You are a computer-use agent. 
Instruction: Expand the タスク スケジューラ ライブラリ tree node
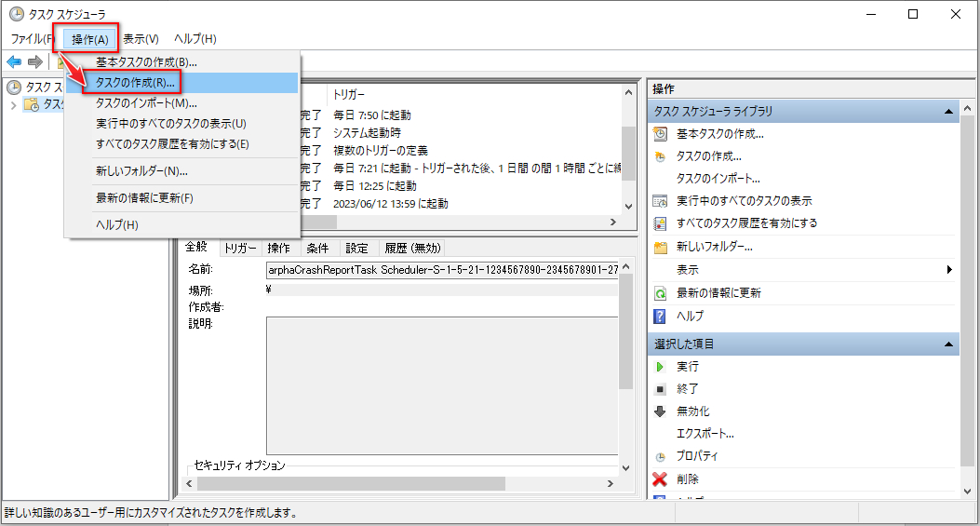tap(13, 104)
